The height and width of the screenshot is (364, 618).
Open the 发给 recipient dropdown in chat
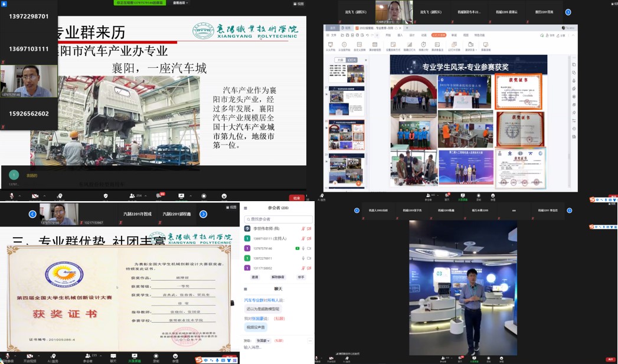(x=263, y=340)
